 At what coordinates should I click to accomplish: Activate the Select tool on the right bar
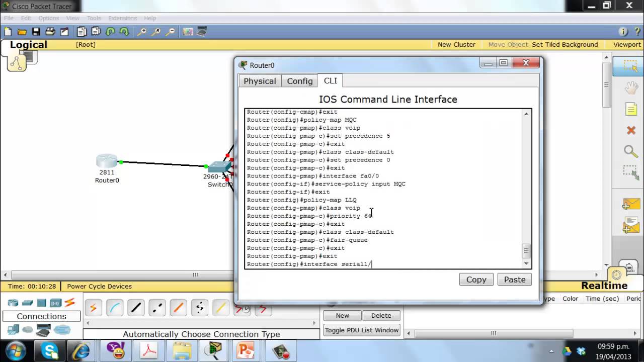tap(630, 66)
